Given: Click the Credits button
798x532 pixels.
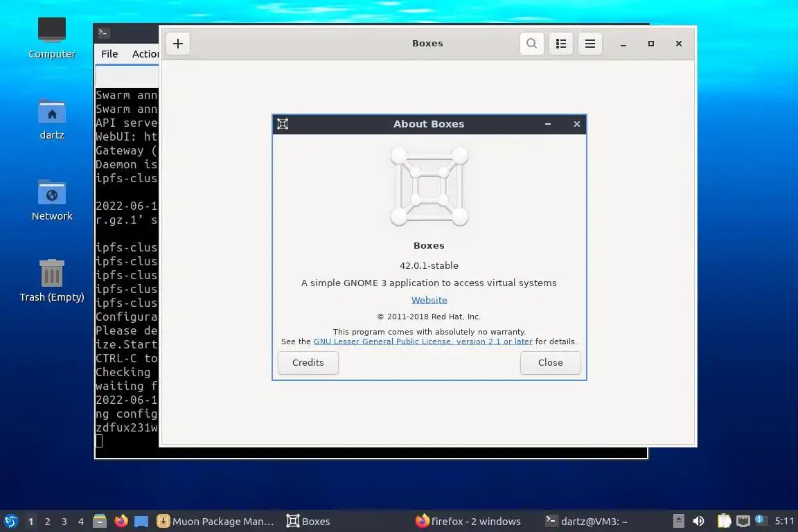Looking at the screenshot, I should pyautogui.click(x=308, y=362).
